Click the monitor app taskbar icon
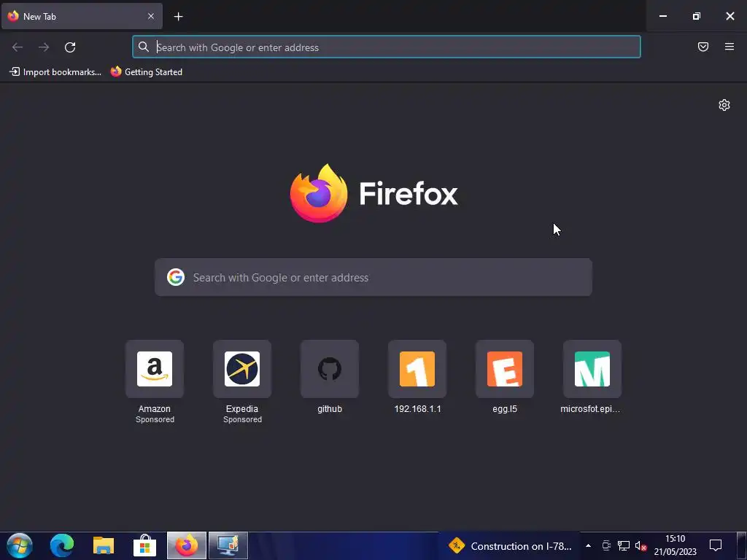Viewport: 747px width, 560px height. (x=228, y=545)
